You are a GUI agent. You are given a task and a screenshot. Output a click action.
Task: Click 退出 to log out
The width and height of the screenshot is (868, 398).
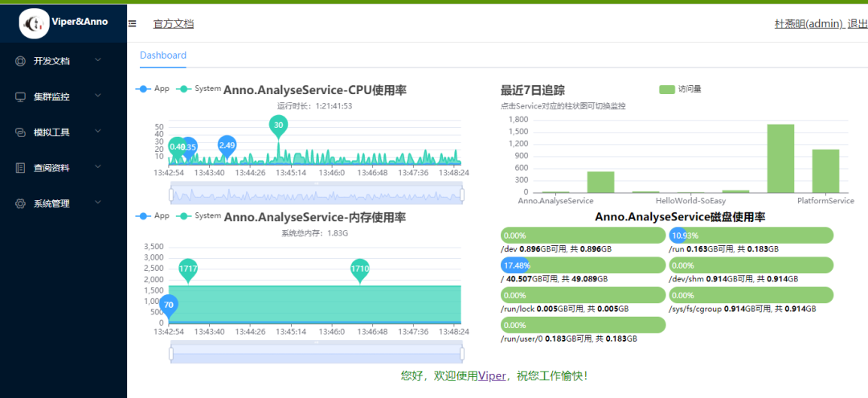[x=858, y=24]
